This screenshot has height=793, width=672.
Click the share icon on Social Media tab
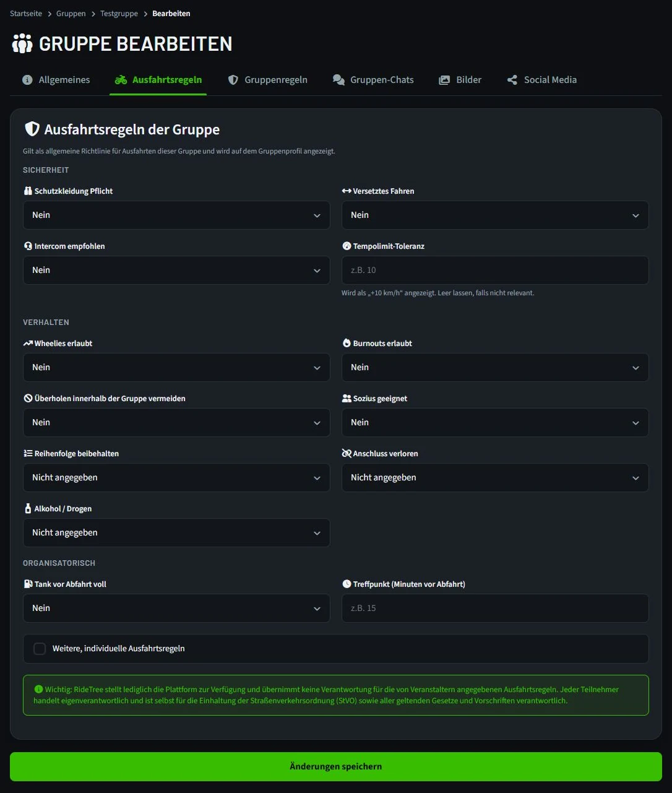512,80
